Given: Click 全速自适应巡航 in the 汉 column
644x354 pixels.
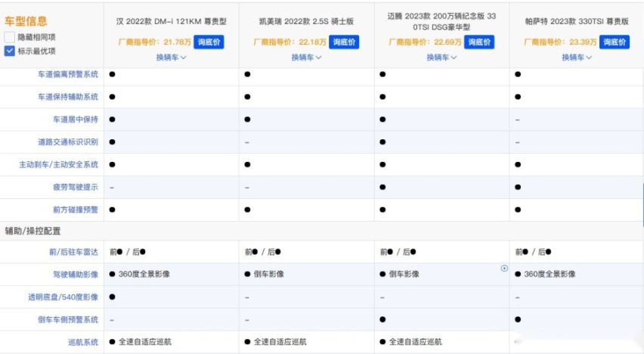Looking at the screenshot, I should click(145, 342).
